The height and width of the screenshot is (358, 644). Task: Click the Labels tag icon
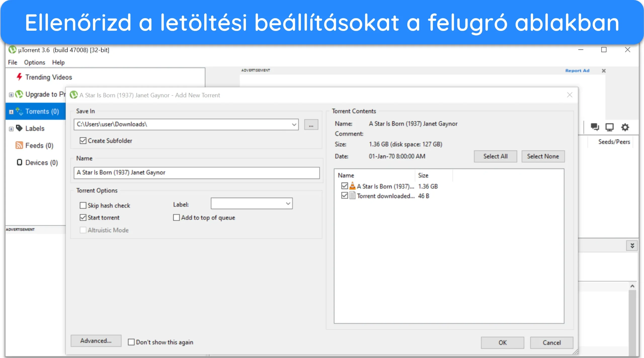pos(19,128)
